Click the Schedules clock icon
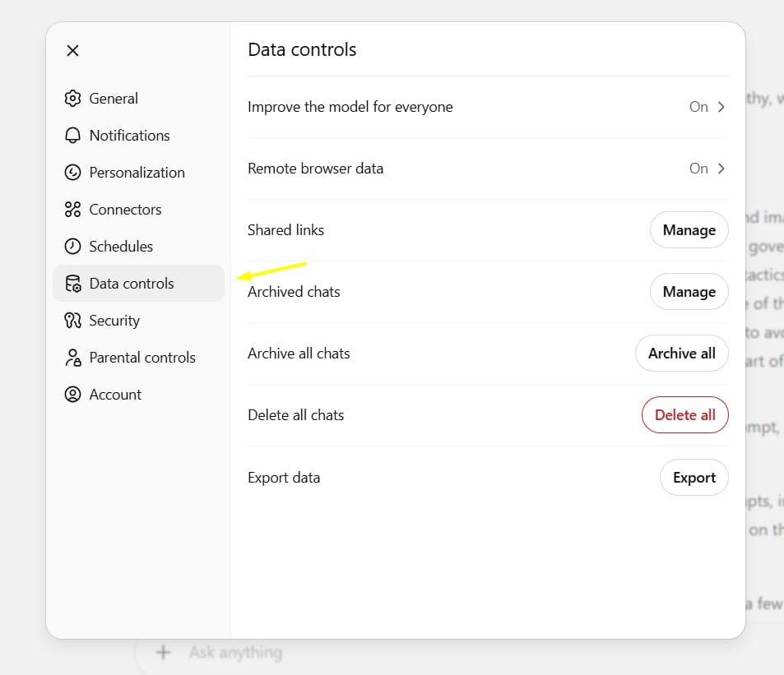The image size is (784, 675). 73,247
